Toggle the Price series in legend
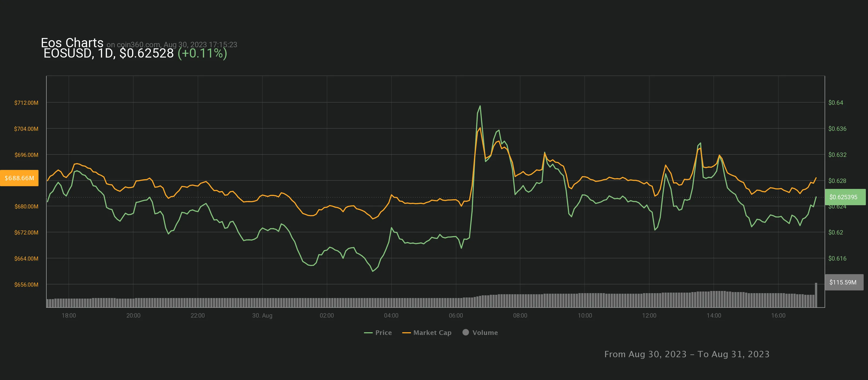The width and height of the screenshot is (868, 380). [383, 332]
